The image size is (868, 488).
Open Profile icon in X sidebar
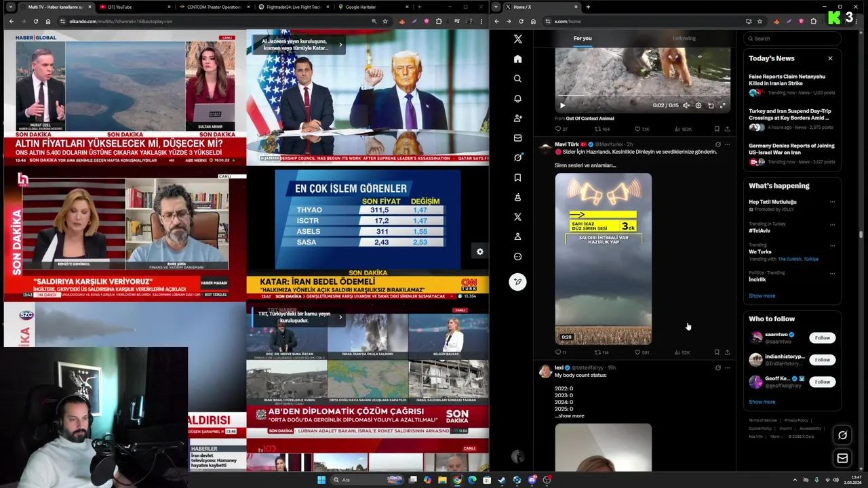pyautogui.click(x=517, y=237)
